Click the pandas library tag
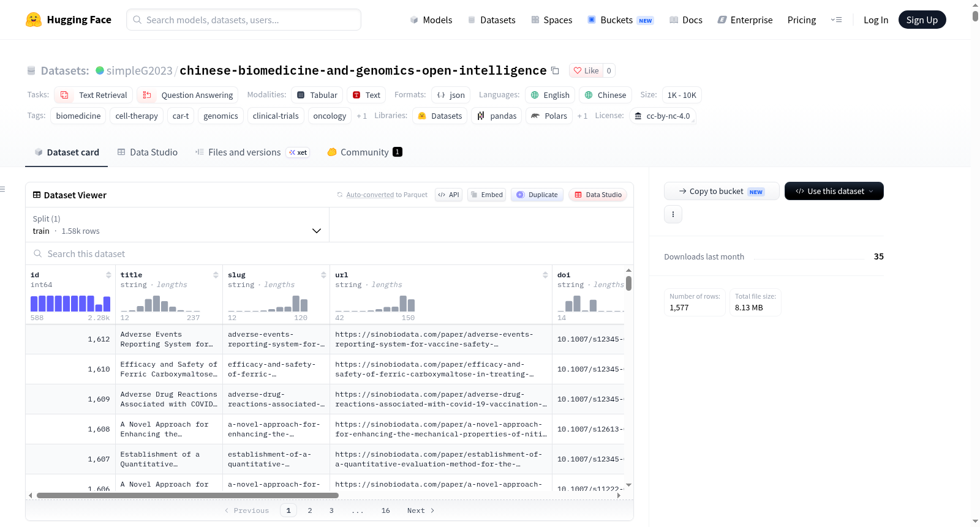Screen dimensions: 980x527 pos(497,116)
